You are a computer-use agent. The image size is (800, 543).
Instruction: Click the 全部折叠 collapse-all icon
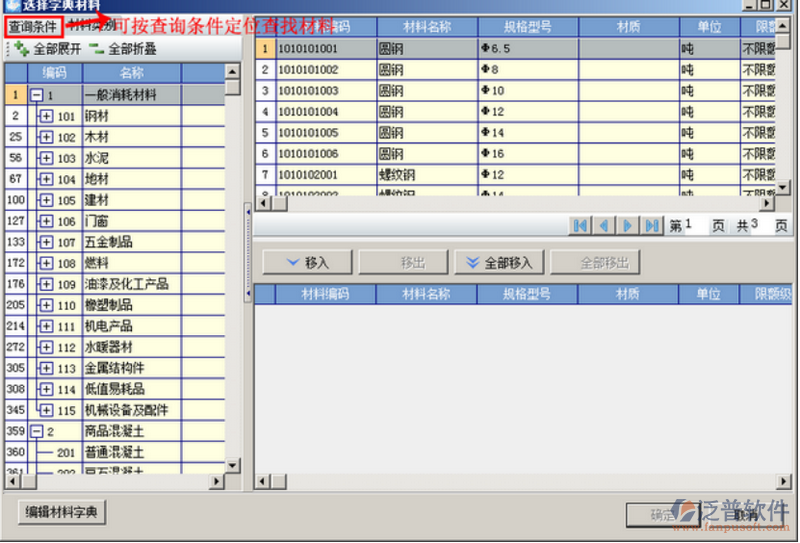(96, 49)
